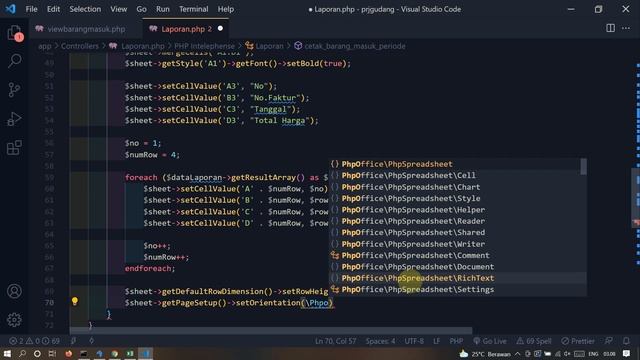This screenshot has height=360, width=640.
Task: Open the Selection menu
Action: (x=85, y=9)
